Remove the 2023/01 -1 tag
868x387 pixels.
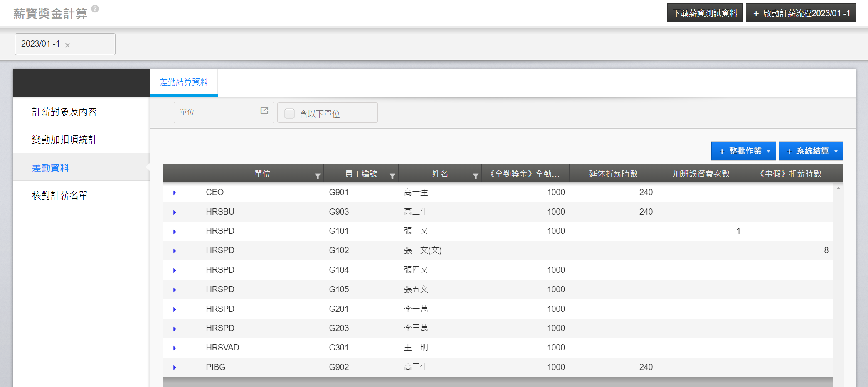pos(67,45)
